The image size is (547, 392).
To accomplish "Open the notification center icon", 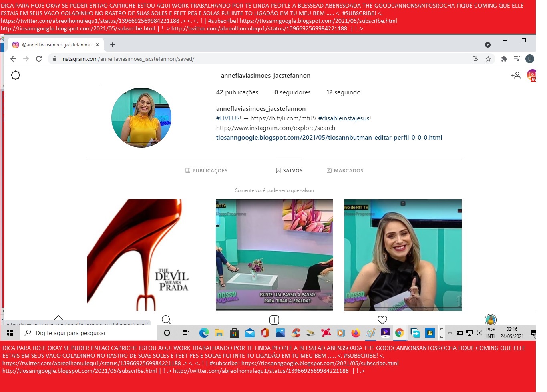I will 533,333.
